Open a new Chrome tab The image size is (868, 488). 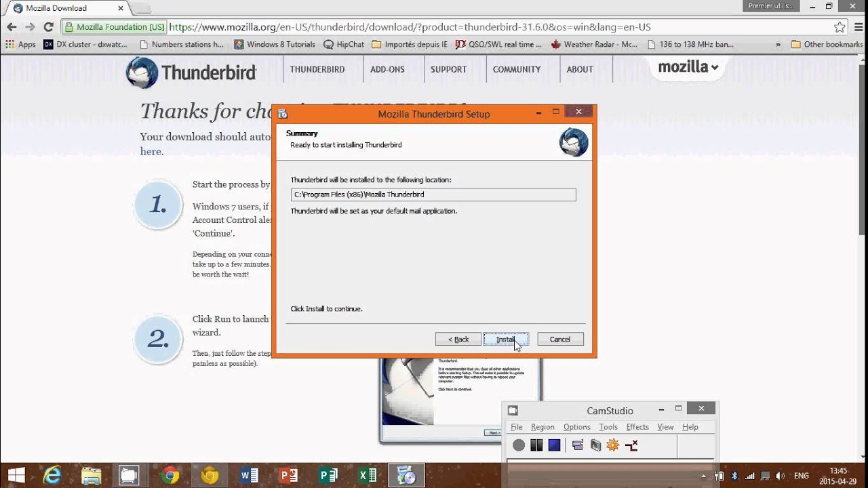pyautogui.click(x=141, y=9)
